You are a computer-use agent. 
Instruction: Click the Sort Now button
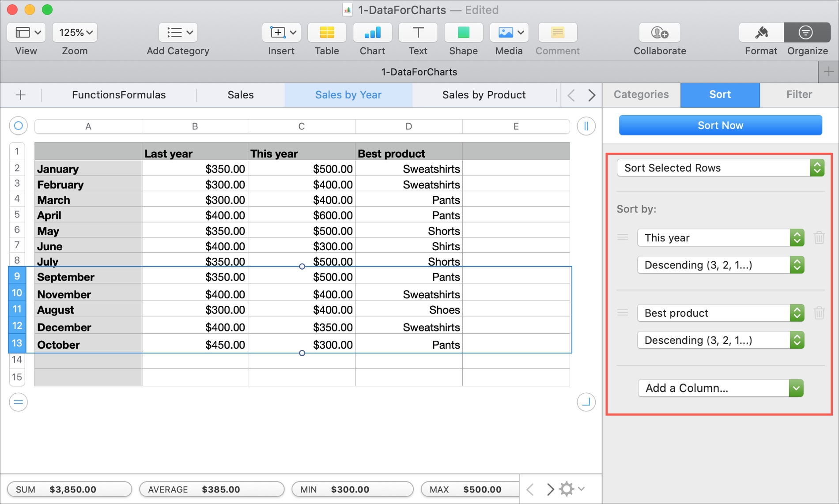pos(720,125)
